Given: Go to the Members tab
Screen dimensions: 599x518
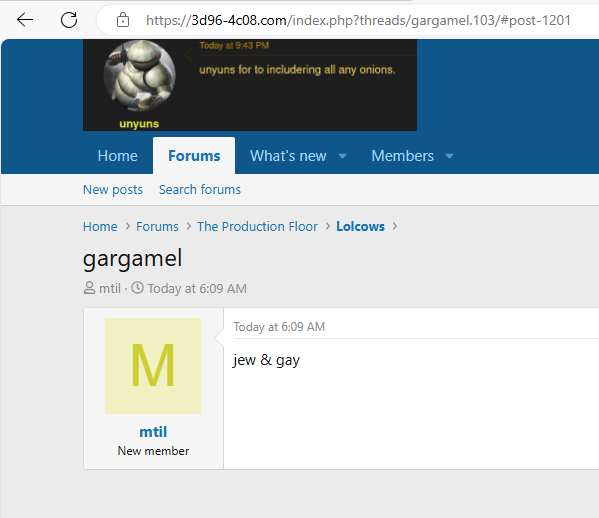Looking at the screenshot, I should (x=403, y=156).
